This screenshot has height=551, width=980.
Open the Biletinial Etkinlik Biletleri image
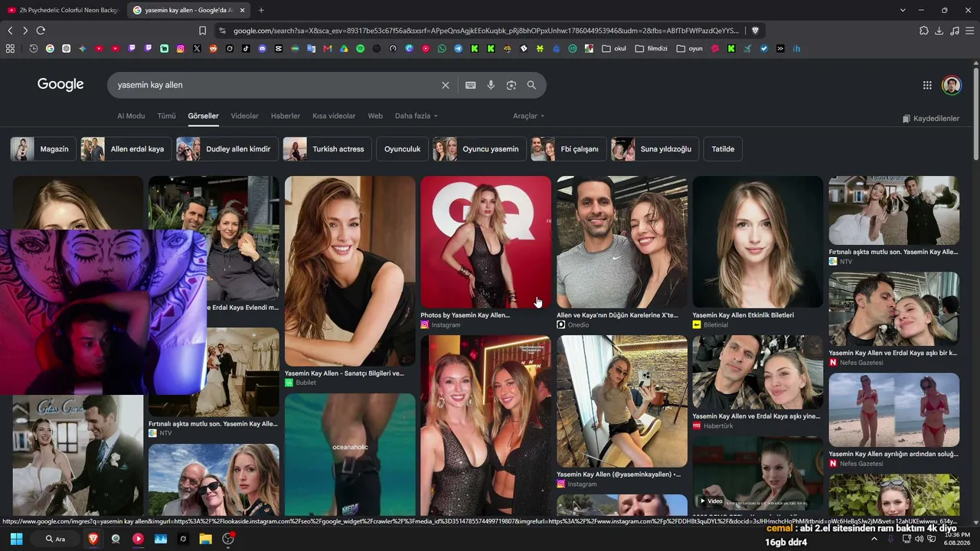pos(758,242)
